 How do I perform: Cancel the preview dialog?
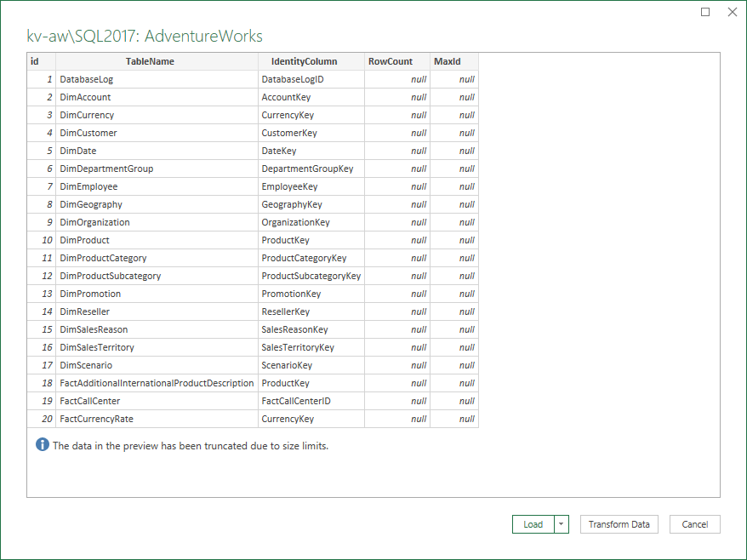pos(694,524)
